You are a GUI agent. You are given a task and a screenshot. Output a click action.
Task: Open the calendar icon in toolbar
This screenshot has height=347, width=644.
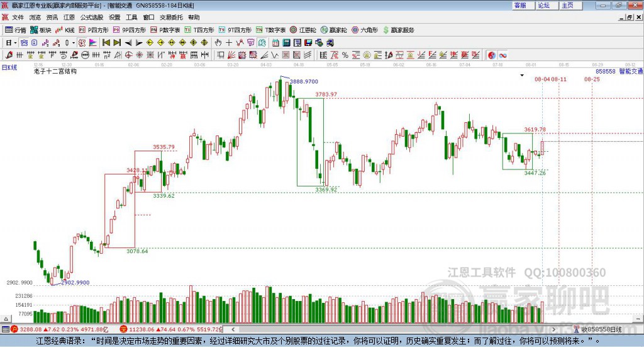[x=275, y=42]
